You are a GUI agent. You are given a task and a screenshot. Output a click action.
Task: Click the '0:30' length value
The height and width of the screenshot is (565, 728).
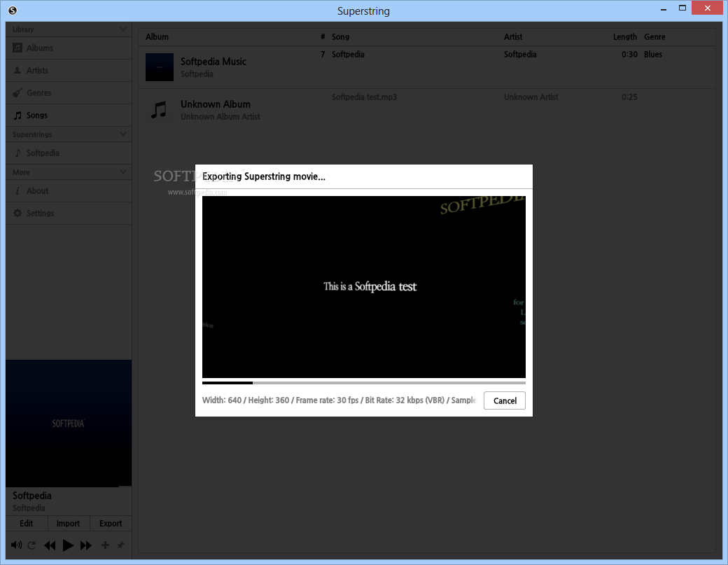(x=629, y=55)
